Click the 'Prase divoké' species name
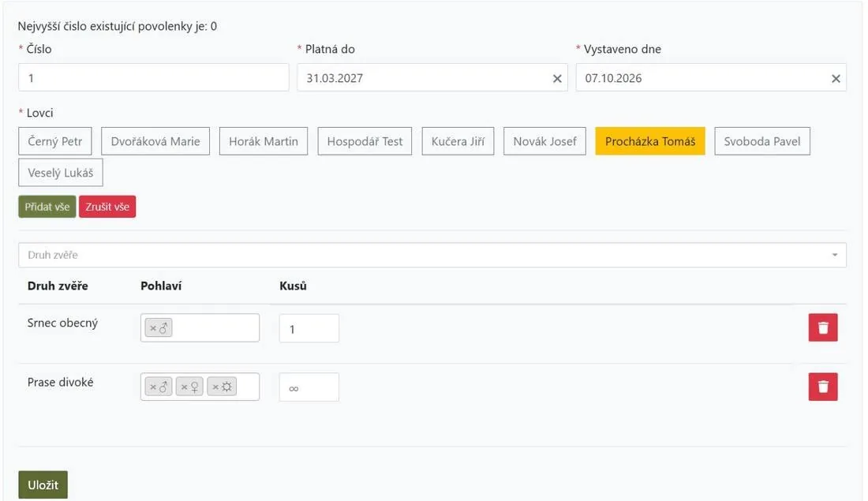The height and width of the screenshot is (501, 868). pos(60,383)
